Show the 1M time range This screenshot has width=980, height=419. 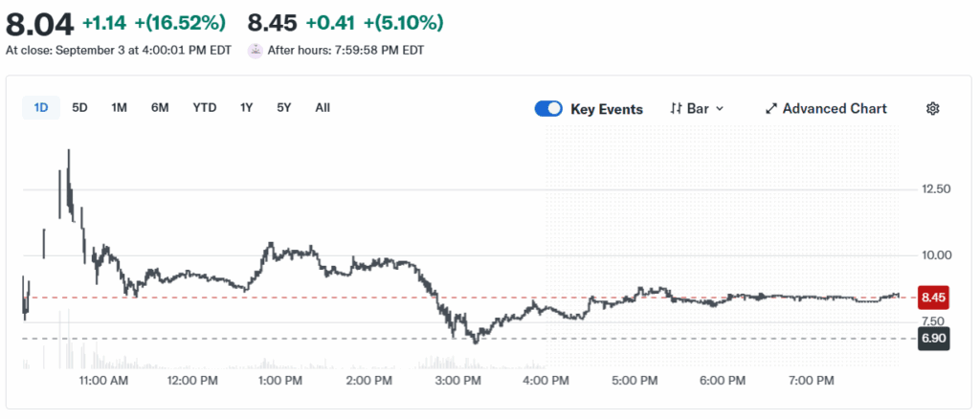tap(119, 107)
